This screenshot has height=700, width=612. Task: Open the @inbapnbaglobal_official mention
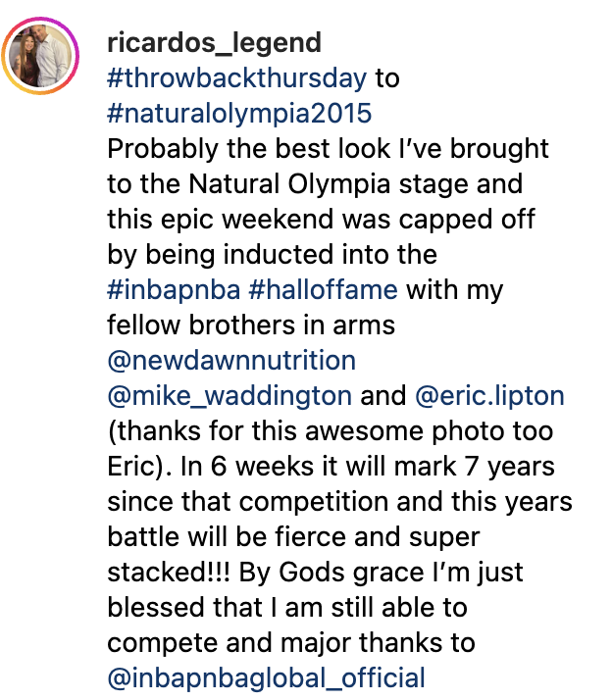coord(266,677)
